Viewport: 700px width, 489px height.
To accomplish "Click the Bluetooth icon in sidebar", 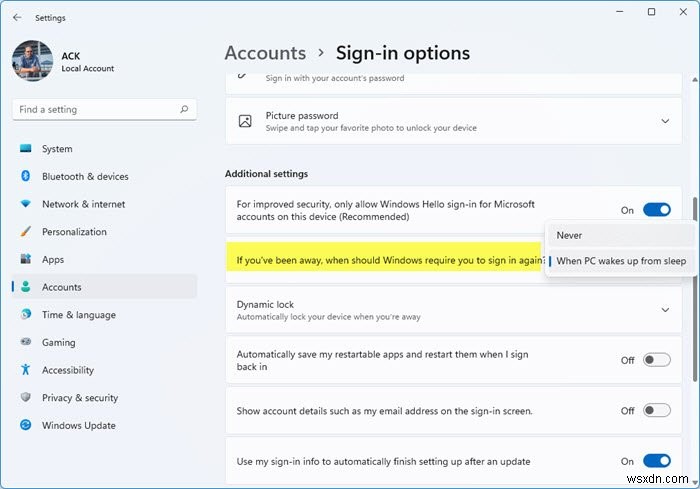I will click(x=25, y=176).
